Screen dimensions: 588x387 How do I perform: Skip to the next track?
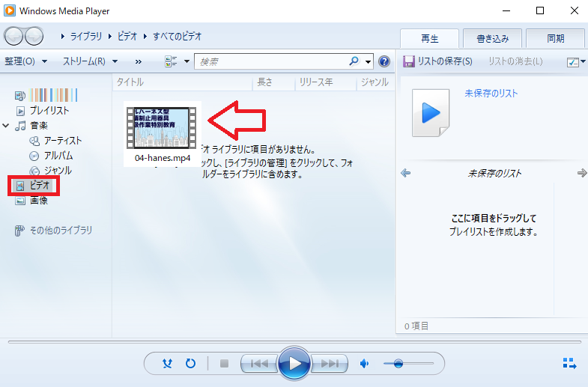330,363
